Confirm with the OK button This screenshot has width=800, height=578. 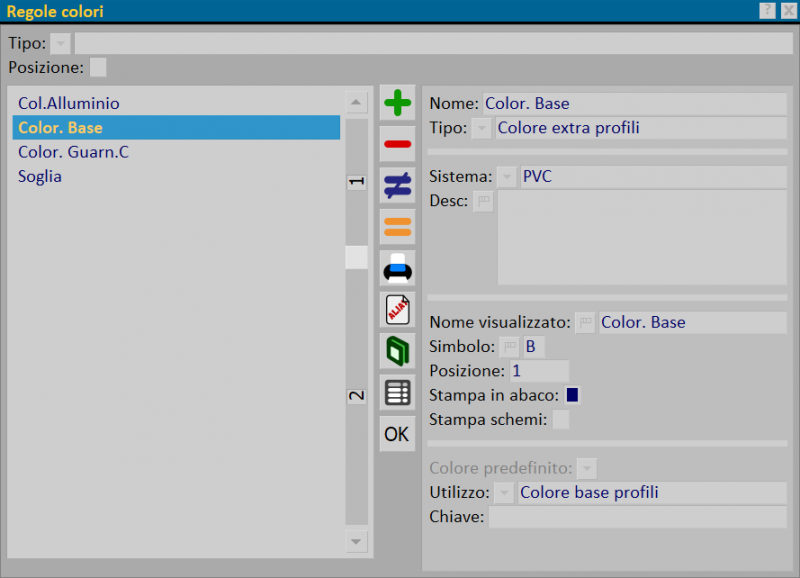(397, 434)
